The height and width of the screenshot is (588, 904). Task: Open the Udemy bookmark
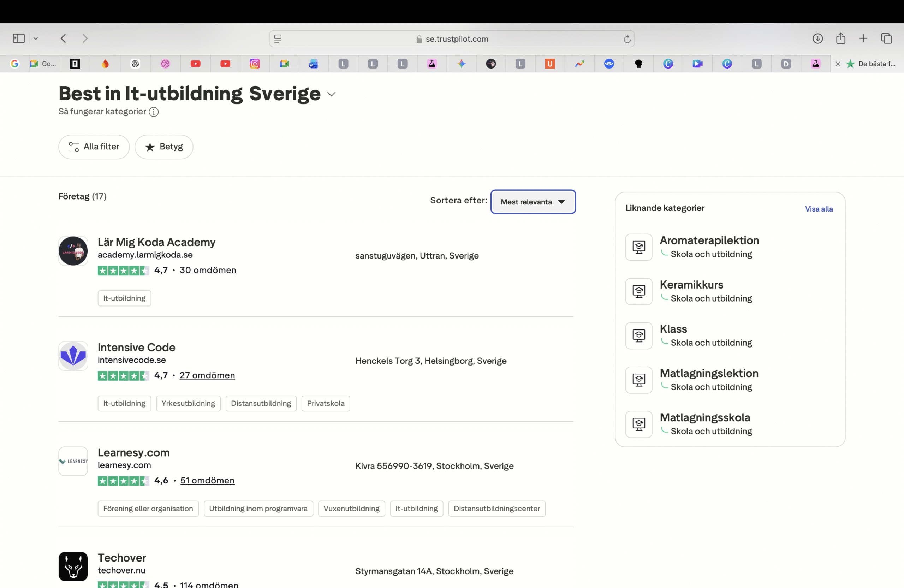point(549,64)
